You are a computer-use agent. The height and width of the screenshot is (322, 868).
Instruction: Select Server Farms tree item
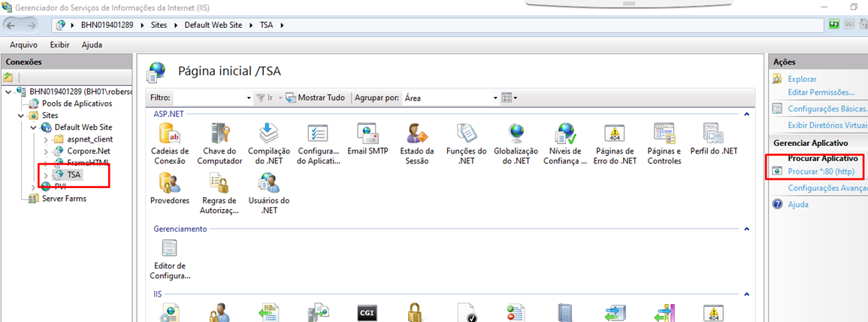tap(64, 199)
